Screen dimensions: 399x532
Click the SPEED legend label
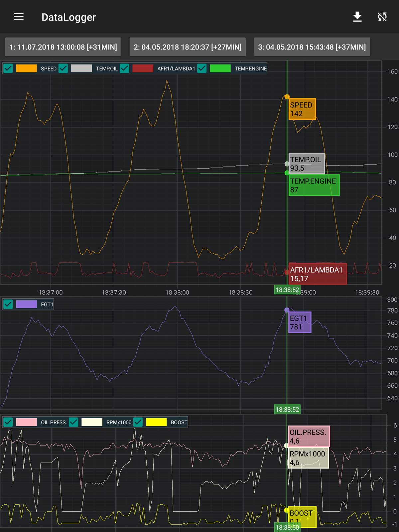49,68
